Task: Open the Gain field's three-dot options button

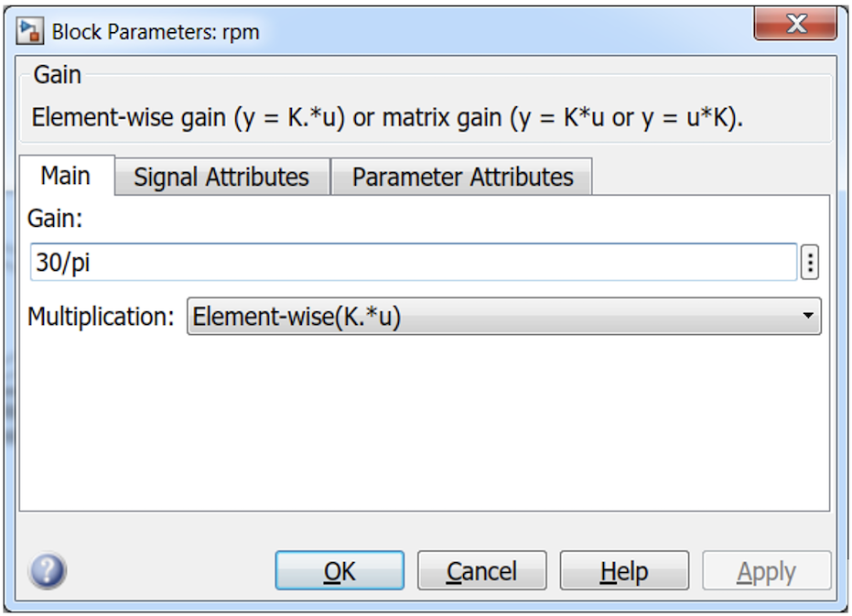Action: pos(809,264)
